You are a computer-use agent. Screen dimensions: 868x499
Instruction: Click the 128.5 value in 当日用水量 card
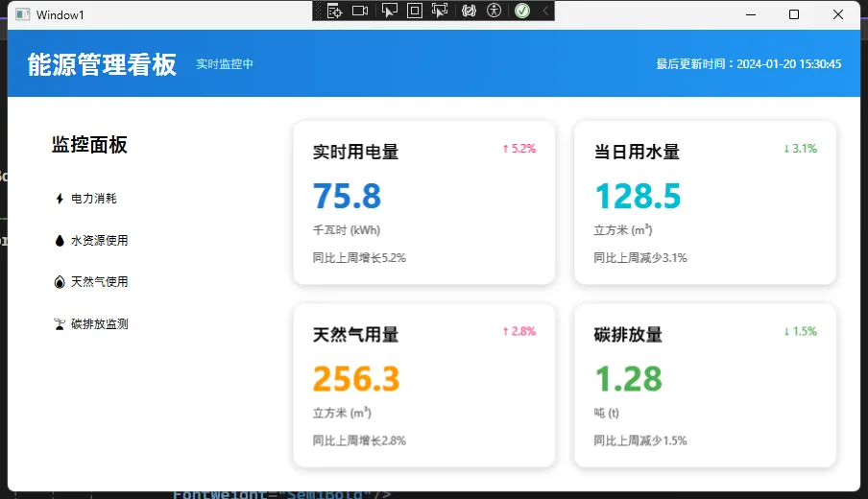638,196
